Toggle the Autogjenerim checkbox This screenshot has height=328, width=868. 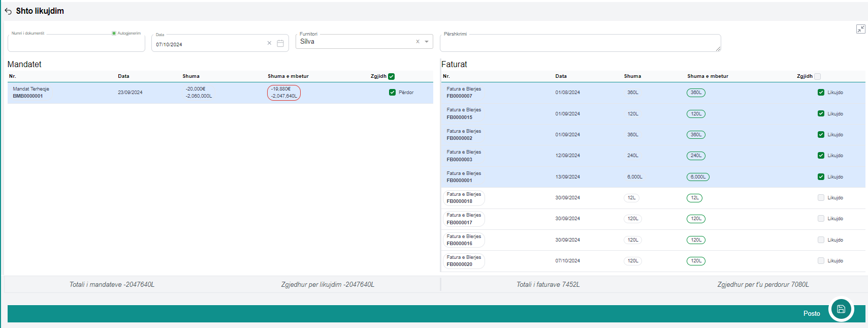point(114,33)
